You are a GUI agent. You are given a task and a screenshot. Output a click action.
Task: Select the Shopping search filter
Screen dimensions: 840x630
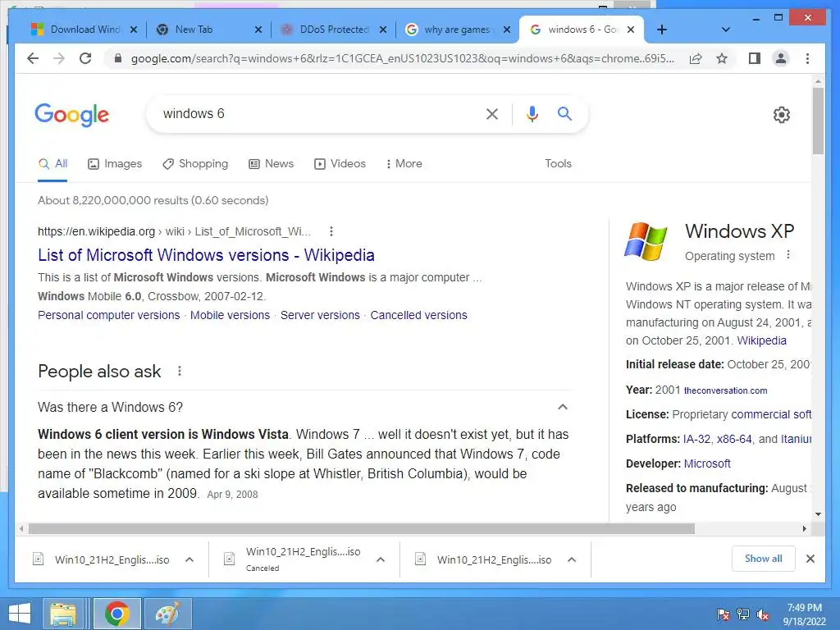click(195, 164)
